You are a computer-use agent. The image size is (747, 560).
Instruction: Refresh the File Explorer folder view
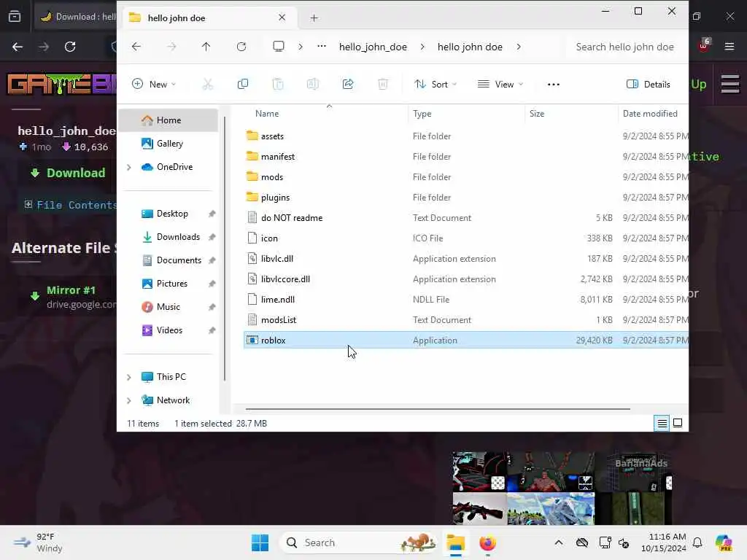point(241,47)
